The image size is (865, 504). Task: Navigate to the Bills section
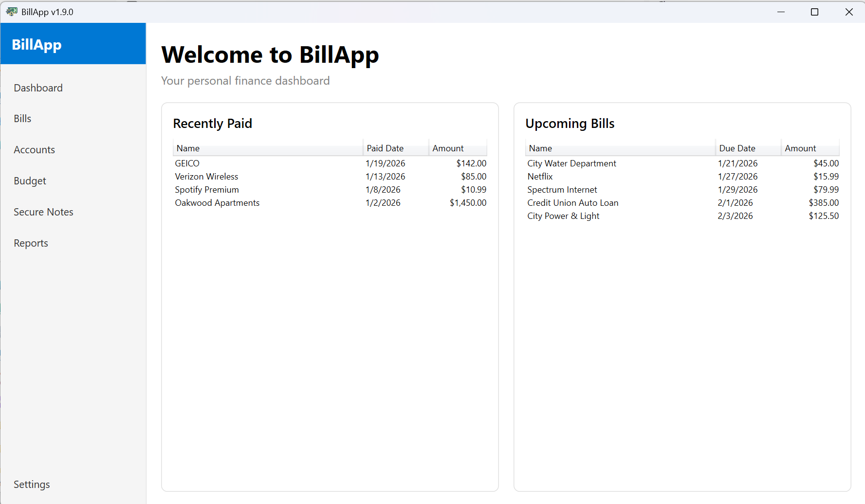[x=22, y=118]
